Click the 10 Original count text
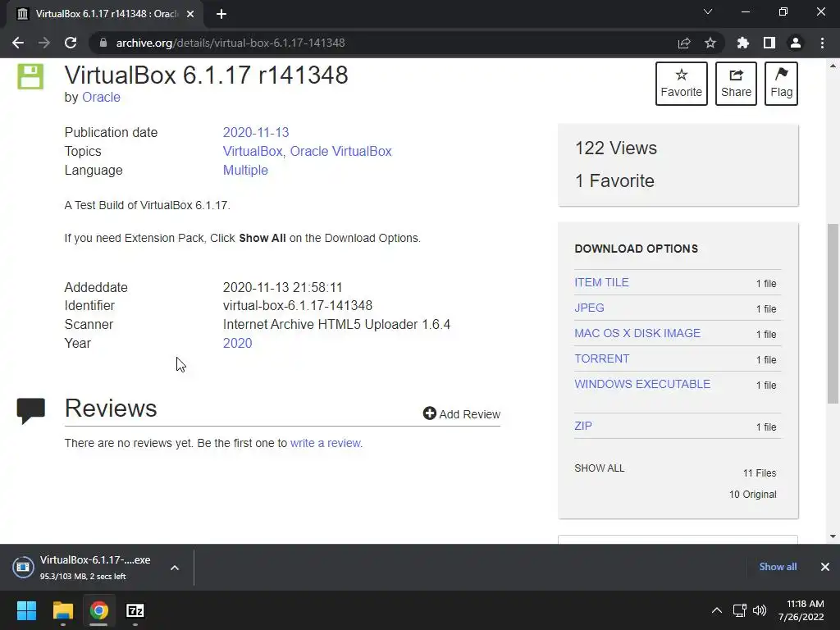Viewport: 840px width, 630px height. pos(753,495)
